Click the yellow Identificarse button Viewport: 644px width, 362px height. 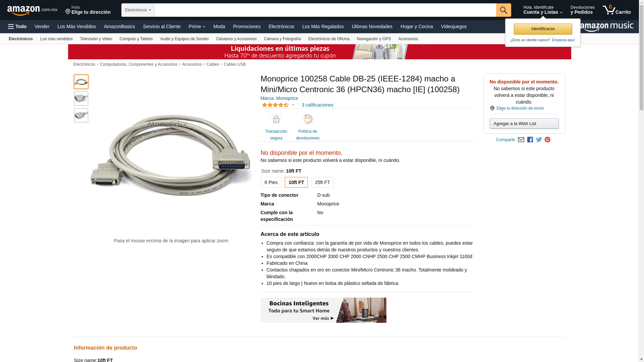click(x=543, y=29)
